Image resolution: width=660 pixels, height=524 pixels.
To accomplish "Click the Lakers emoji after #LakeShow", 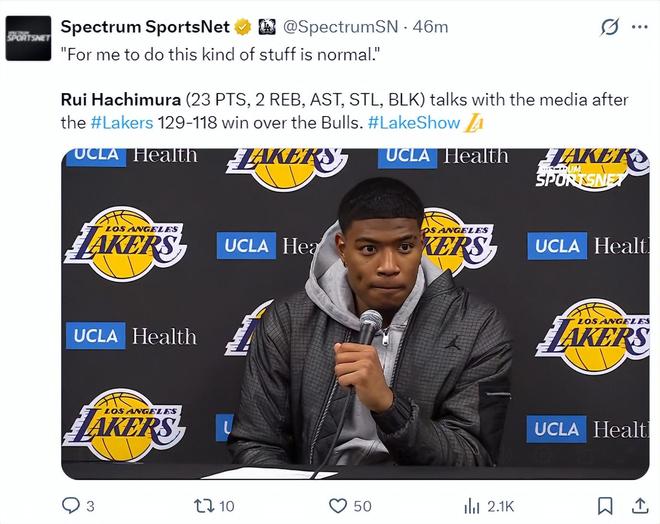I will click(x=475, y=123).
